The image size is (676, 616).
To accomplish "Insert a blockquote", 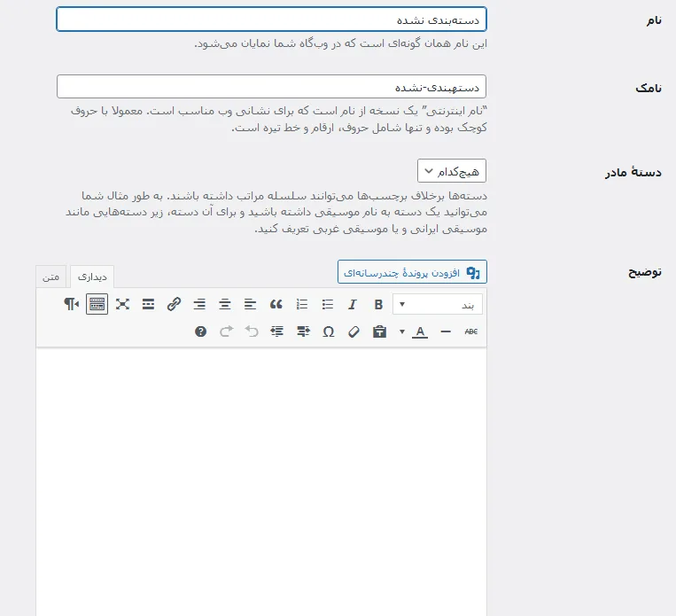I will tap(276, 305).
